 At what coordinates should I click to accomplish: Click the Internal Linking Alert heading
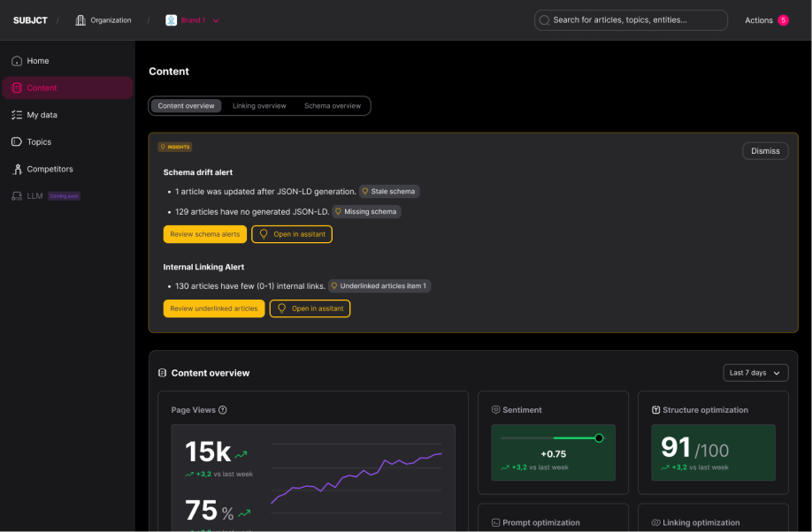coord(203,267)
